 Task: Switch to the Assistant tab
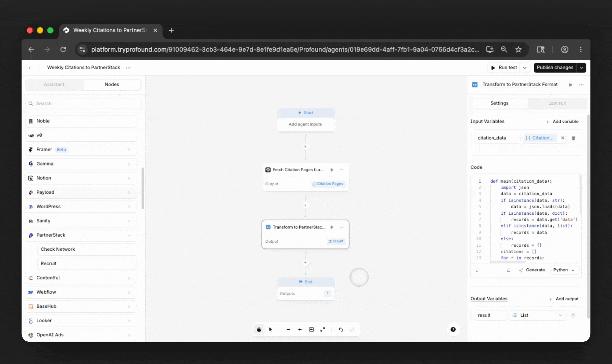54,85
